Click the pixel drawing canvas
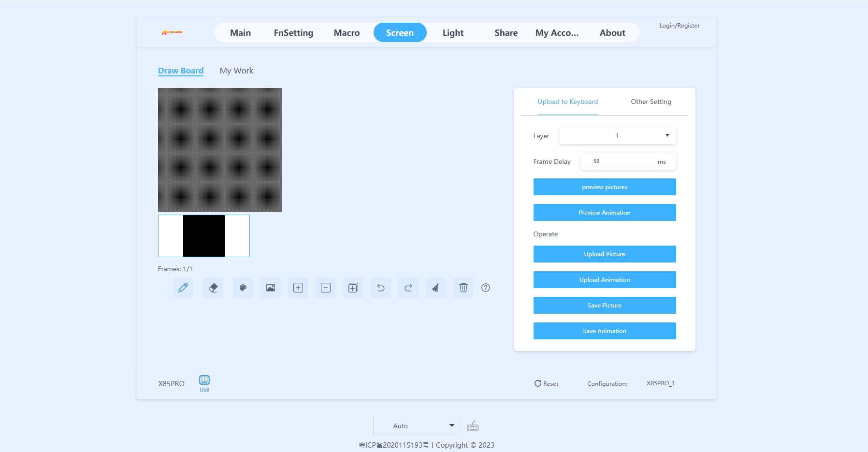This screenshot has height=452, width=868. pos(220,150)
